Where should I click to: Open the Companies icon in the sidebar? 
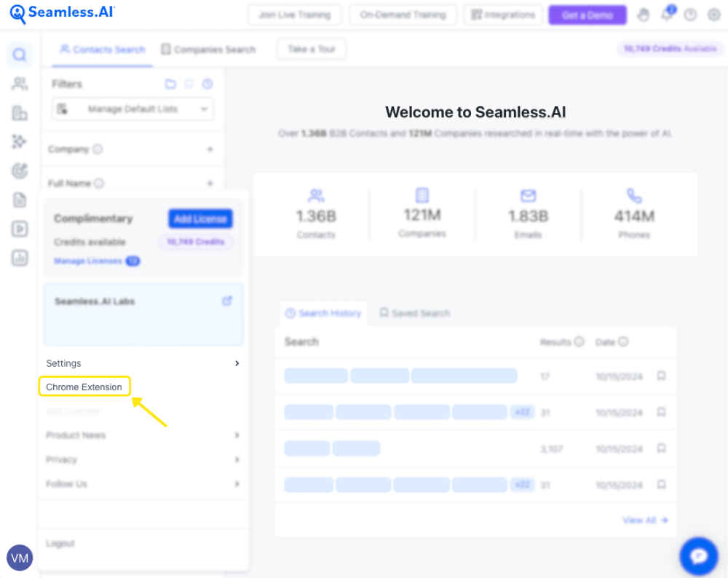[x=20, y=113]
